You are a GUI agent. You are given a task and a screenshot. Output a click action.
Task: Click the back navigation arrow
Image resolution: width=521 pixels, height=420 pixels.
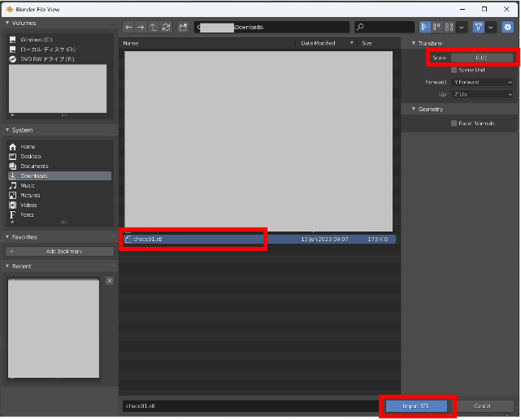click(x=128, y=28)
